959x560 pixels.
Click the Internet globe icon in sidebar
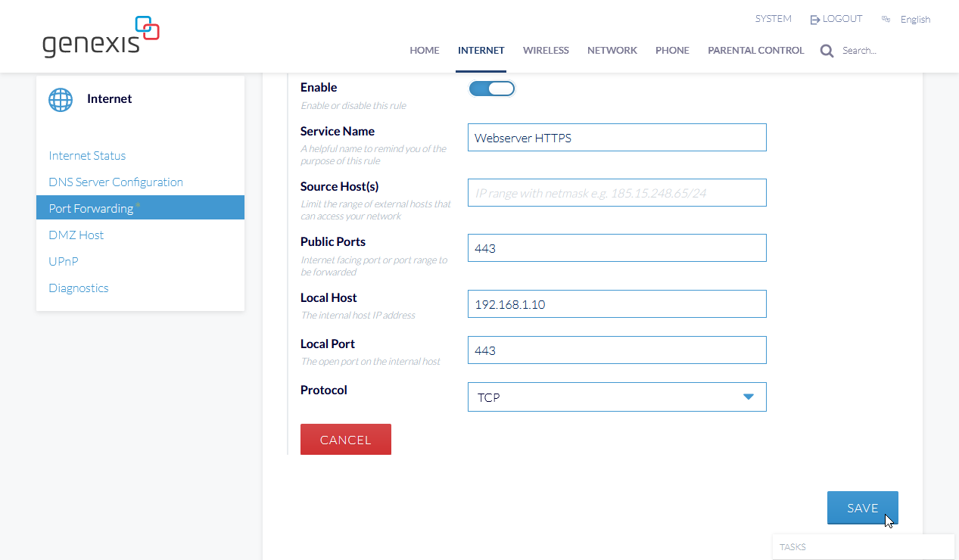(x=61, y=99)
